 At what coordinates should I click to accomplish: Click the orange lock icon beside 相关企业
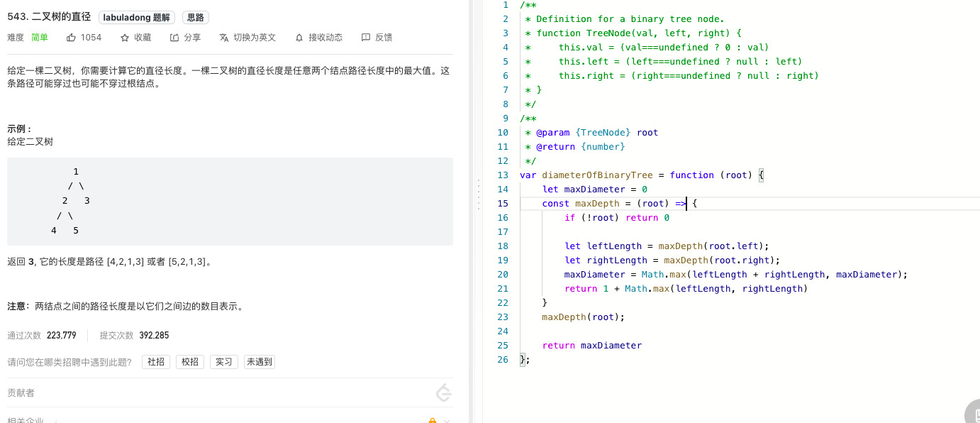tap(433, 422)
